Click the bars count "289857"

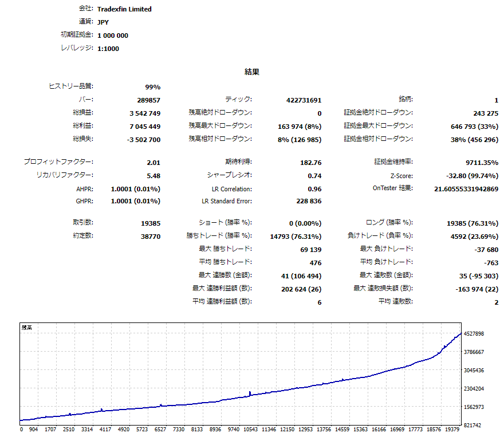(148, 100)
